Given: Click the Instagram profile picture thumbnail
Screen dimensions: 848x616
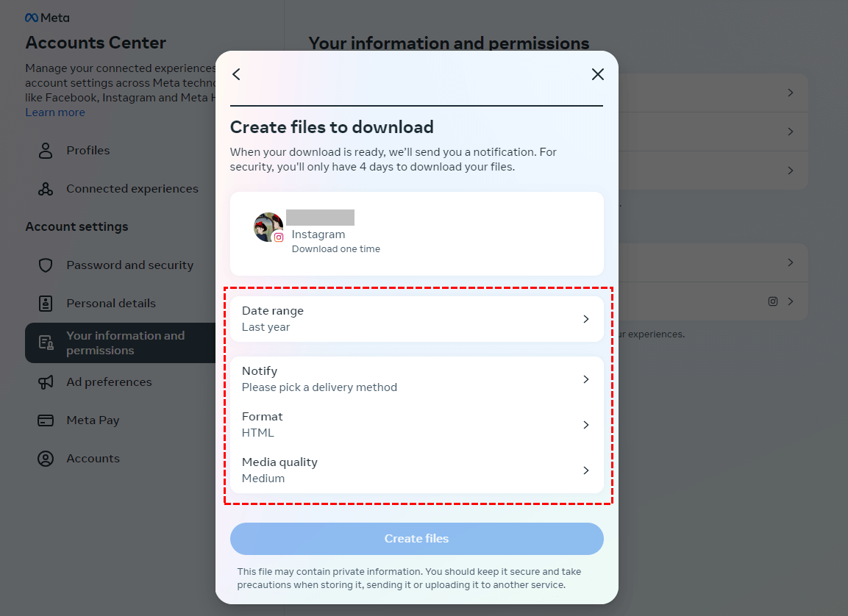Looking at the screenshot, I should pos(268,227).
